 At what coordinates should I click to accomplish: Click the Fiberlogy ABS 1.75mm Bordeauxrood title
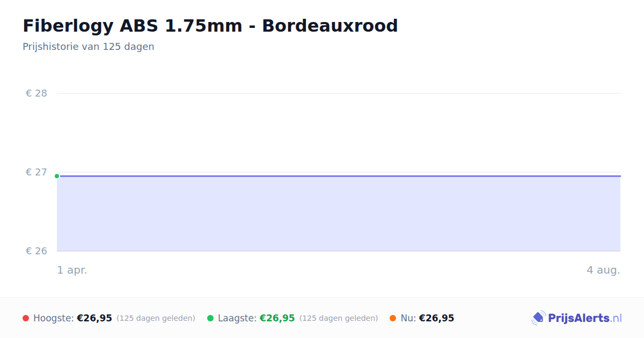point(210,26)
